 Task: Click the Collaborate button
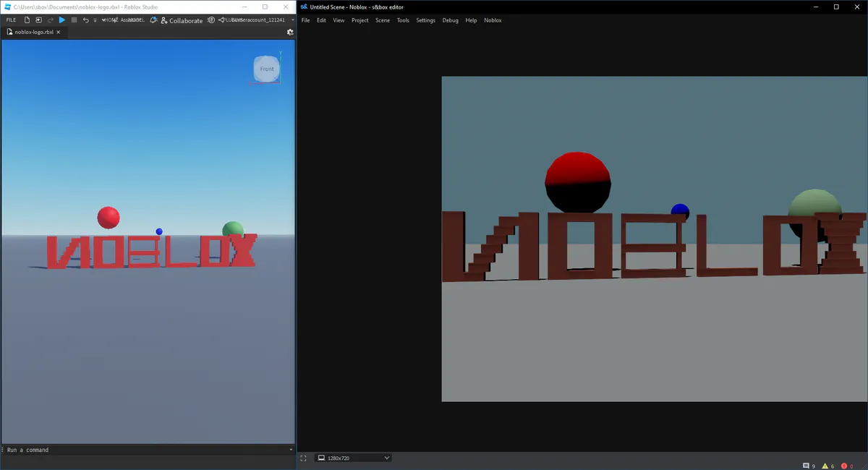click(x=182, y=20)
